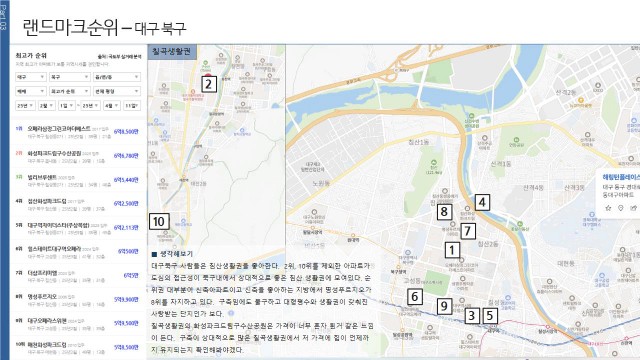
Task: Click the 생각해보기 heading
Action: coord(176,254)
